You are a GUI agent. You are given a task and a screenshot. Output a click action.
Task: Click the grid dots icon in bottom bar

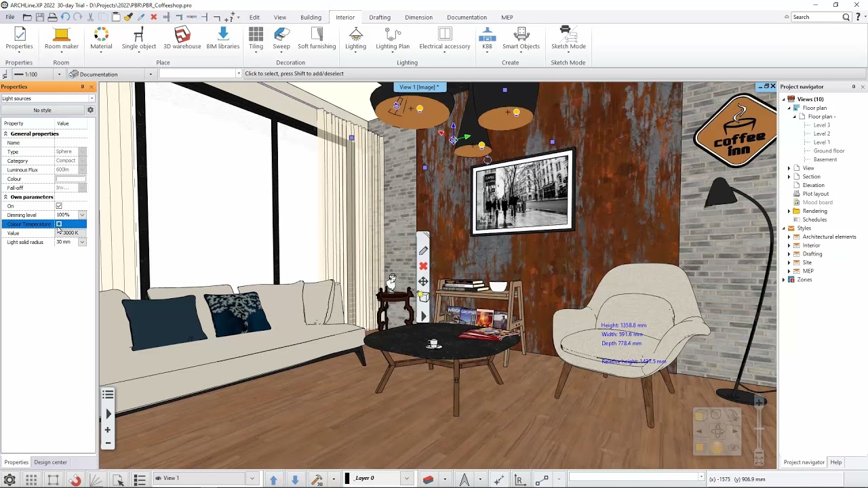(x=31, y=480)
